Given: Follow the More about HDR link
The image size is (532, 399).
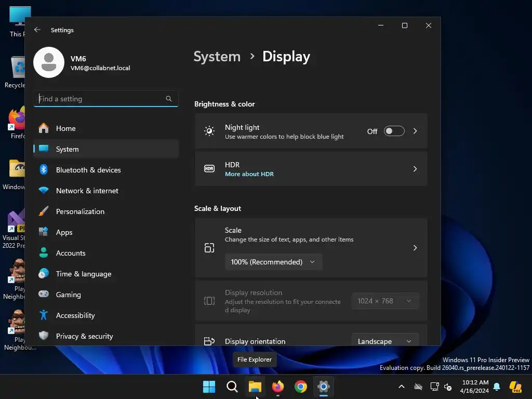Looking at the screenshot, I should tap(249, 174).
